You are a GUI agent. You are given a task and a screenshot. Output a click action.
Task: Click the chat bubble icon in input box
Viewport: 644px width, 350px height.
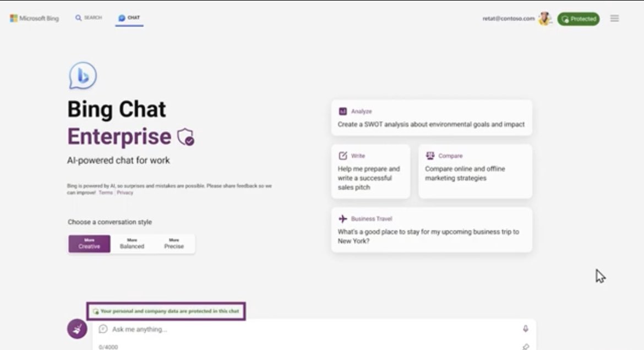coord(103,329)
